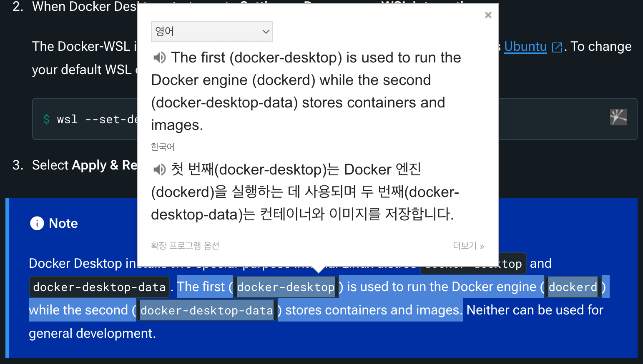
Task: Click the docker-desktop-data code label
Action: point(99,287)
